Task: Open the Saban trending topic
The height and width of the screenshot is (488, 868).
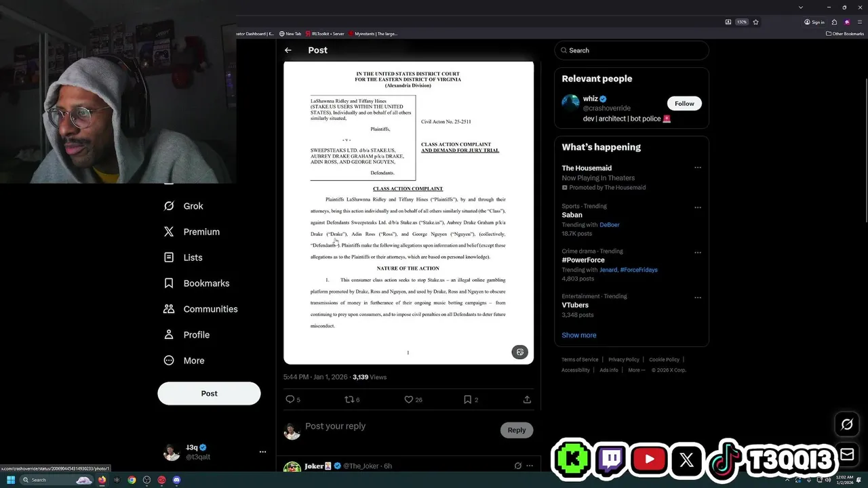Action: point(572,215)
